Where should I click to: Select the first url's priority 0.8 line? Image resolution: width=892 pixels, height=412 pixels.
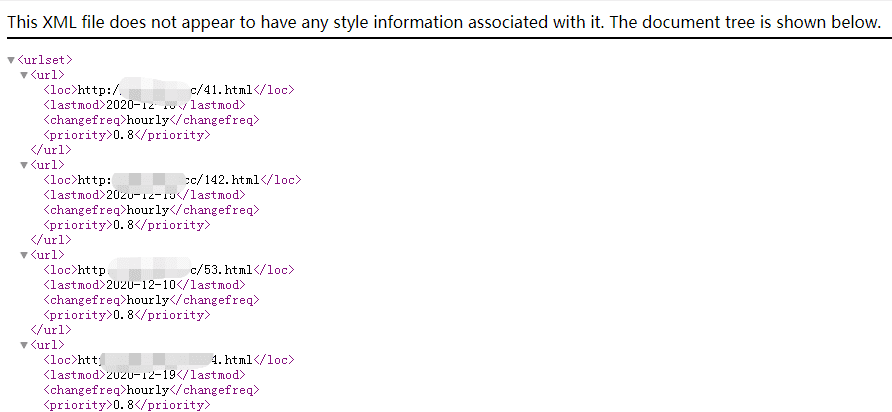click(127, 135)
